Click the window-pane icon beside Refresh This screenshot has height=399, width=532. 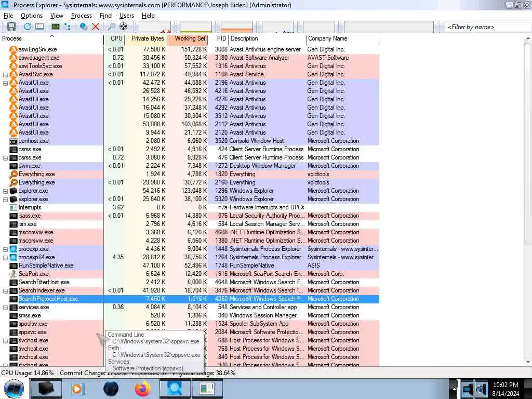(x=39, y=26)
